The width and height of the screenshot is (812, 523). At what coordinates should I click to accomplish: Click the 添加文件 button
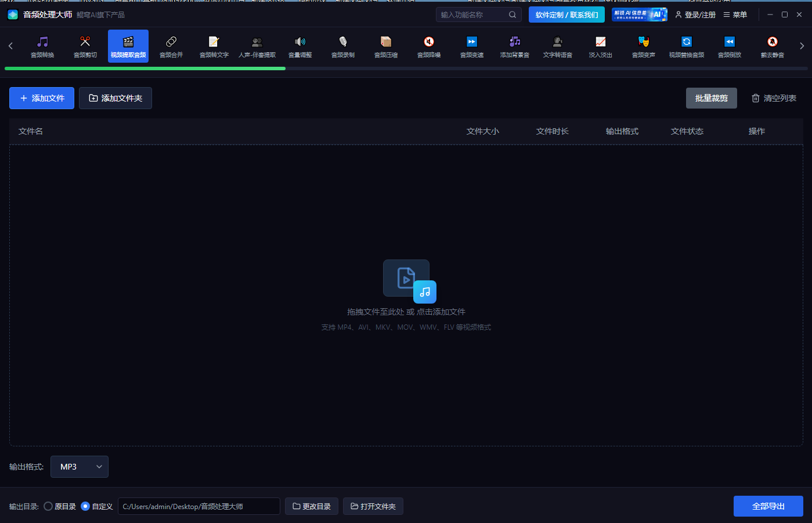coord(42,98)
